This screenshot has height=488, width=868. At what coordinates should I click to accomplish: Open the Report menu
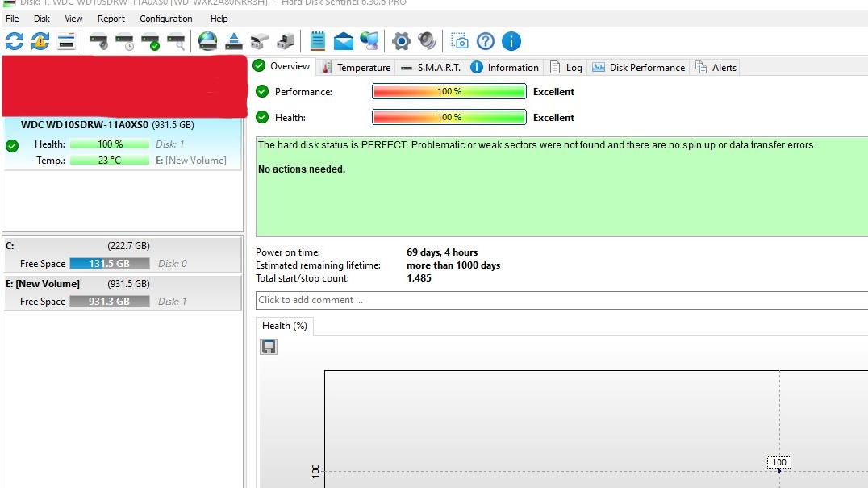[111, 19]
